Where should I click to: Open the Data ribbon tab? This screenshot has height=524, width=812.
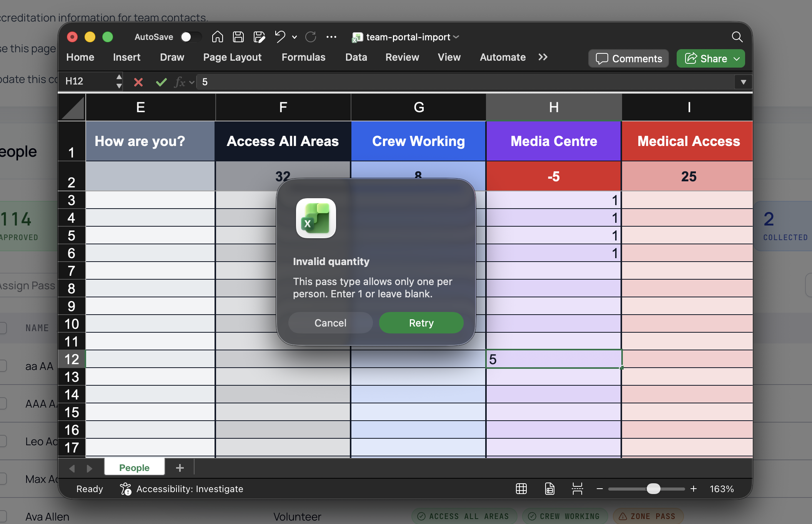pyautogui.click(x=356, y=57)
